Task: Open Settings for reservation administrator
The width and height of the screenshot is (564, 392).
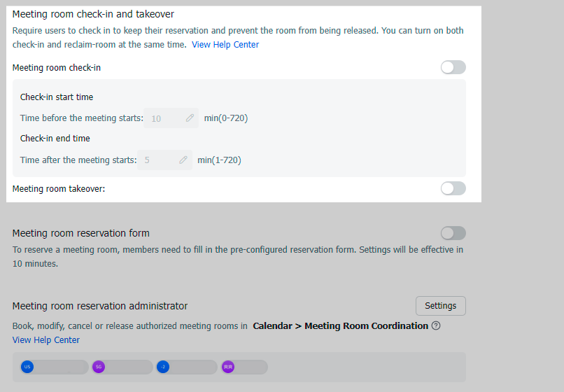Action: pyautogui.click(x=440, y=306)
